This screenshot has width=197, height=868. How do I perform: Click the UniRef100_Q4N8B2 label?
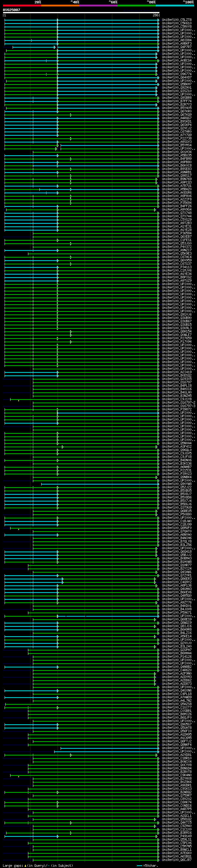177,667
